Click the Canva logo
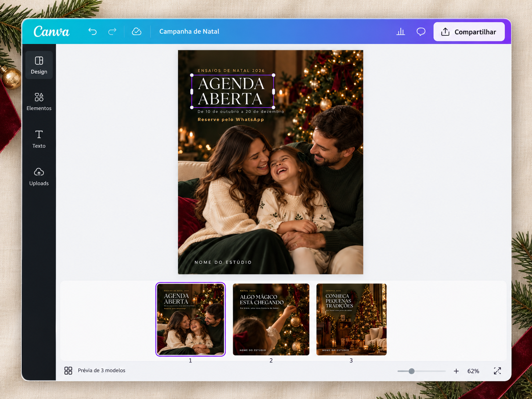 51,32
